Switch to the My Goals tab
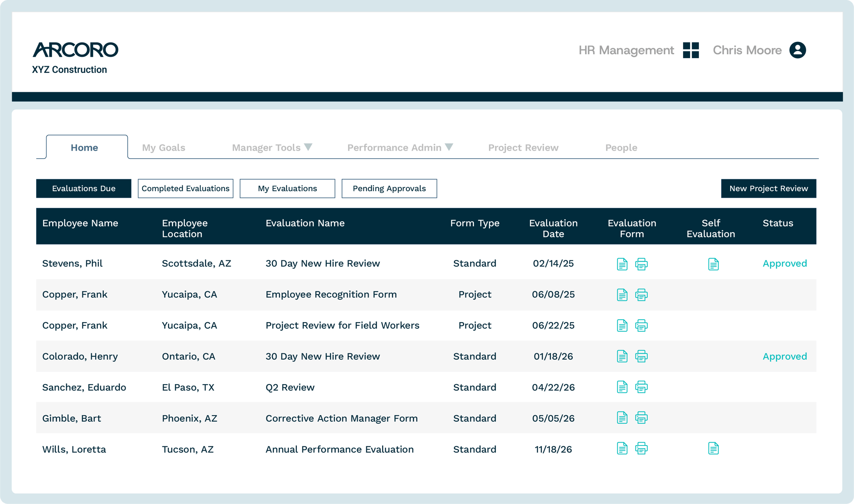 (x=164, y=148)
